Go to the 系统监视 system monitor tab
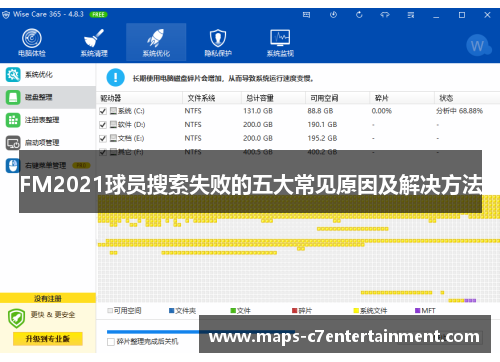This screenshot has width=500, height=362. pyautogui.click(x=280, y=43)
